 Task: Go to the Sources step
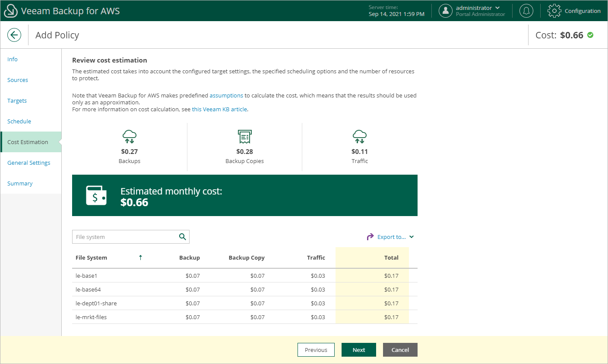pyautogui.click(x=18, y=80)
